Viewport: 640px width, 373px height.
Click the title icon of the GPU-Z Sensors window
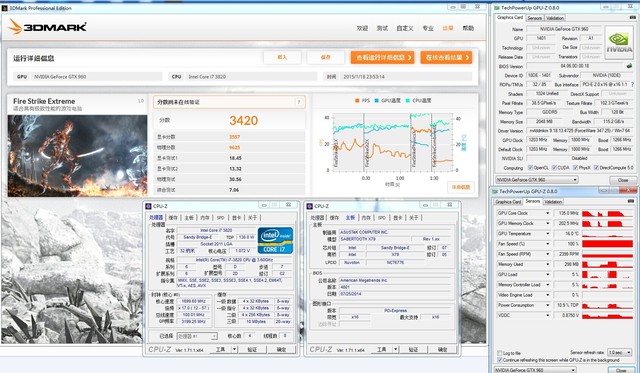click(x=495, y=191)
